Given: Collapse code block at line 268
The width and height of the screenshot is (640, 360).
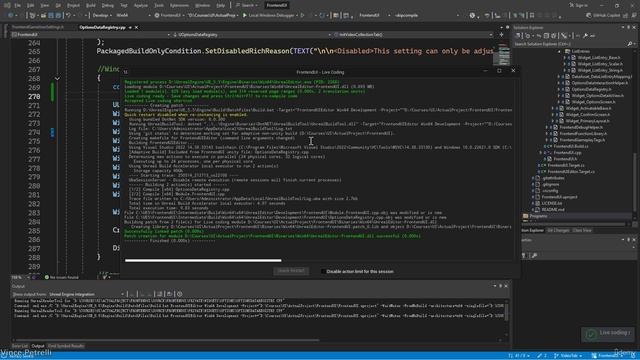Looking at the screenshot, I should (x=57, y=78).
